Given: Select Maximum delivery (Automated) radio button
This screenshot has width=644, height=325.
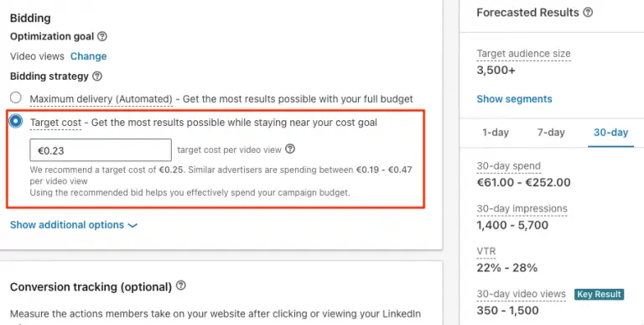Looking at the screenshot, I should (x=16, y=97).
